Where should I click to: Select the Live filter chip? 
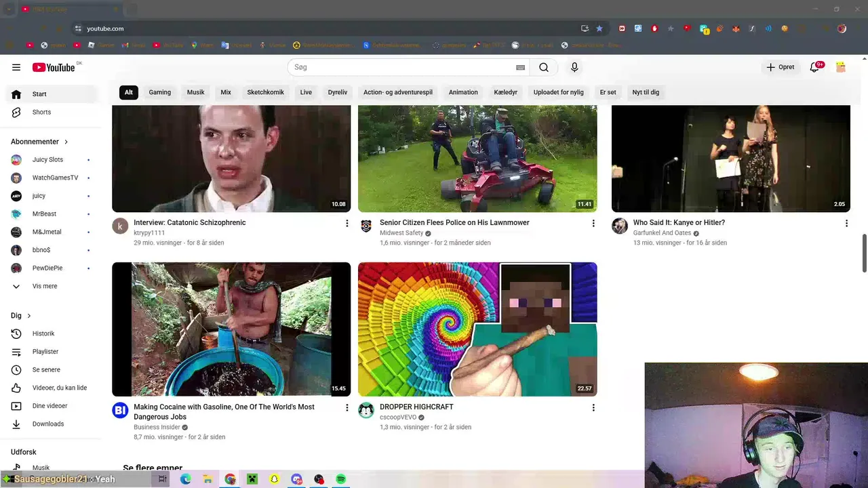coord(306,92)
